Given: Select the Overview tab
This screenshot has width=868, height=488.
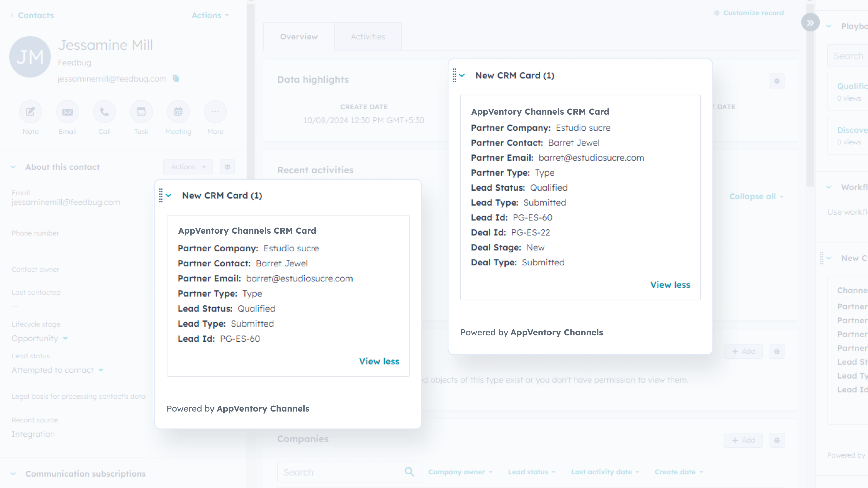Looking at the screenshot, I should coord(299,36).
